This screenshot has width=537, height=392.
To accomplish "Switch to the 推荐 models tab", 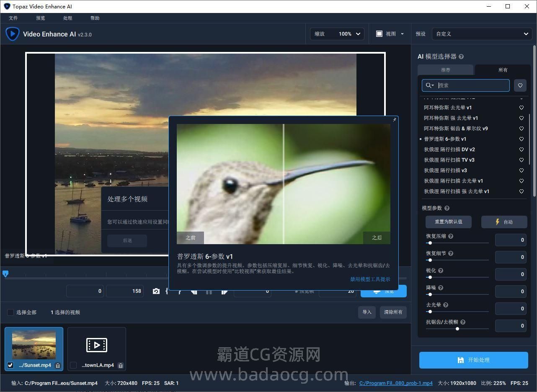I will click(x=446, y=70).
